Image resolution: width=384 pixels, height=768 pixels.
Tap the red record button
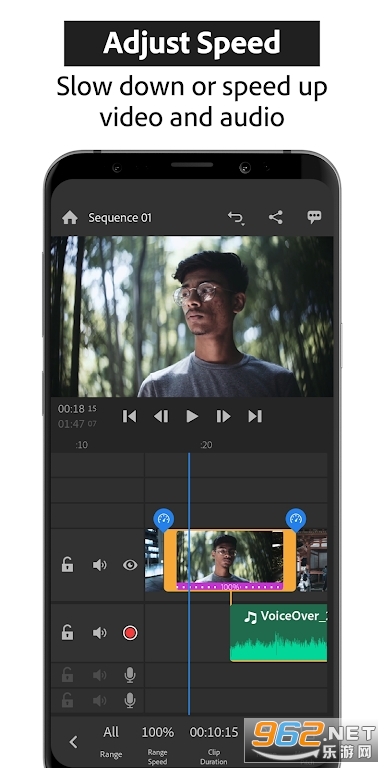pos(130,633)
